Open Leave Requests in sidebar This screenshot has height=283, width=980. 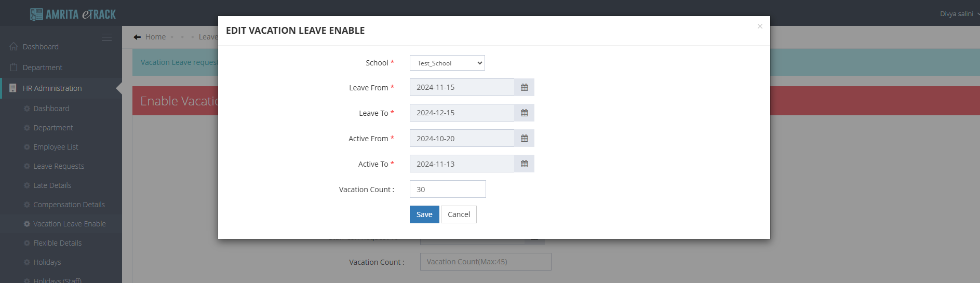pos(58,166)
